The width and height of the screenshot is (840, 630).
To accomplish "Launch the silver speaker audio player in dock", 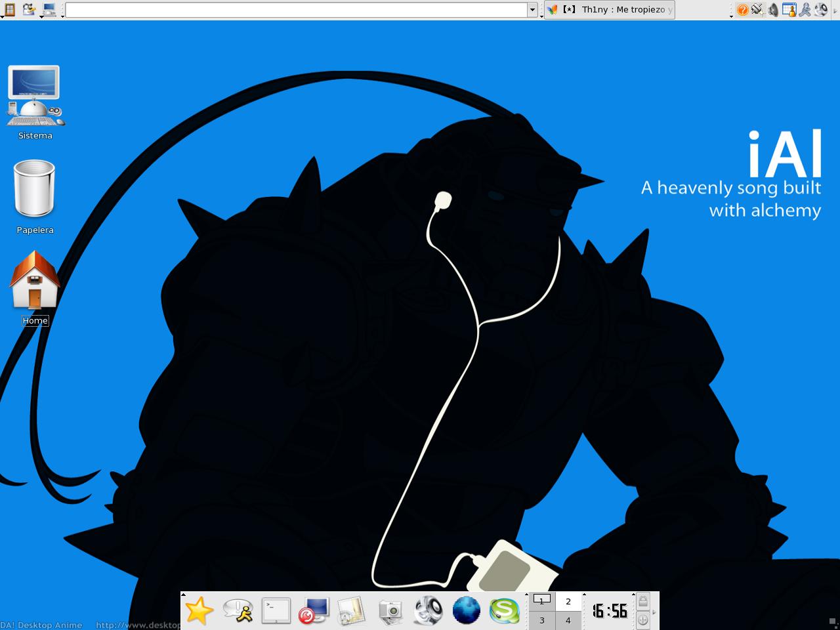I will coord(428,611).
